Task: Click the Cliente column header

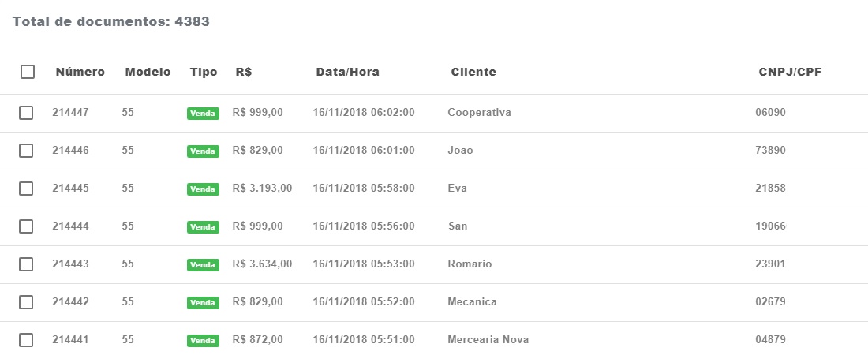Action: tap(473, 72)
